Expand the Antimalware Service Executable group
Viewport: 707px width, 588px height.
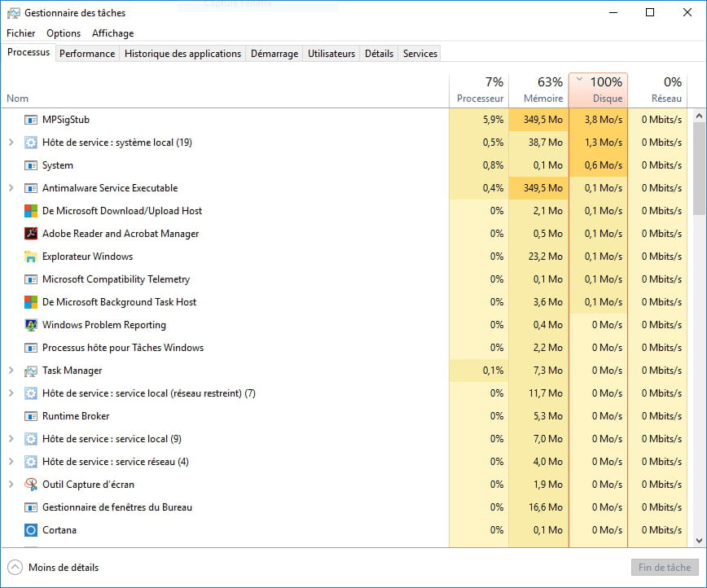coord(11,188)
